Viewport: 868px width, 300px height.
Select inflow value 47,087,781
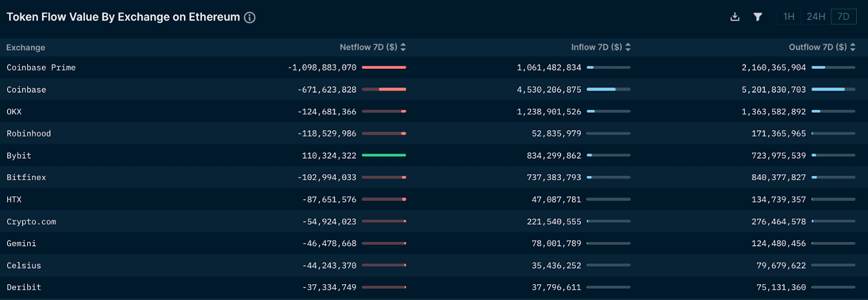point(557,200)
